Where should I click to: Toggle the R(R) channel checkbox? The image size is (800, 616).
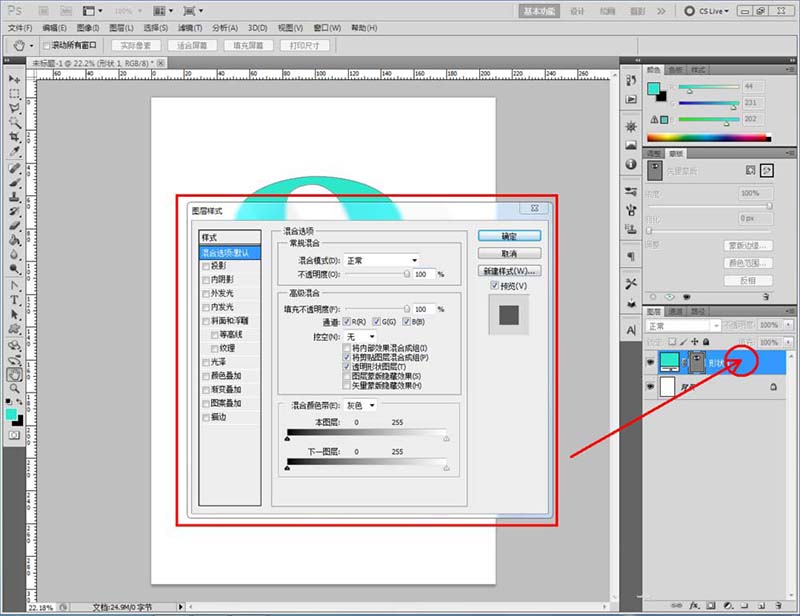pyautogui.click(x=347, y=322)
